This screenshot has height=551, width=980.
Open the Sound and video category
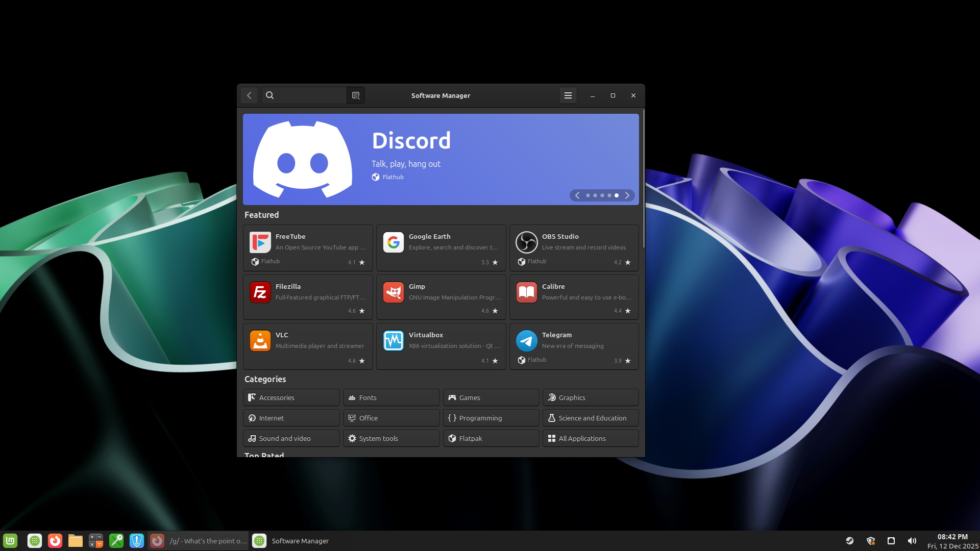click(x=291, y=438)
